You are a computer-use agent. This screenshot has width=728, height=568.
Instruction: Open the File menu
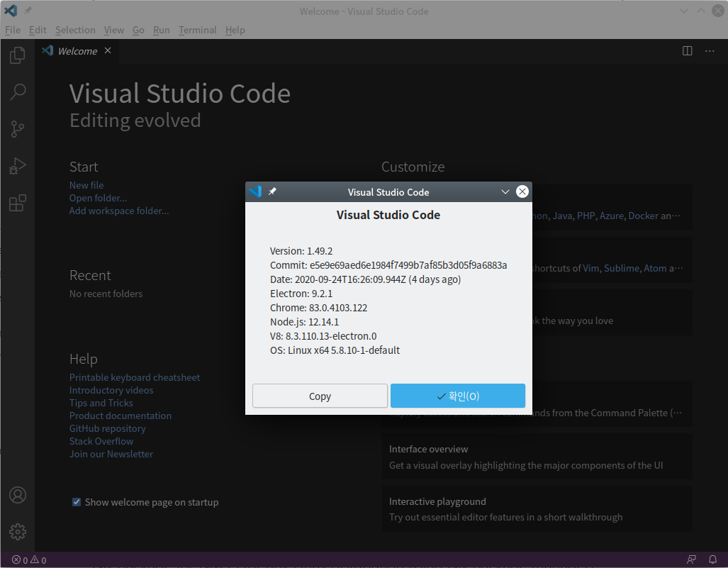click(13, 30)
